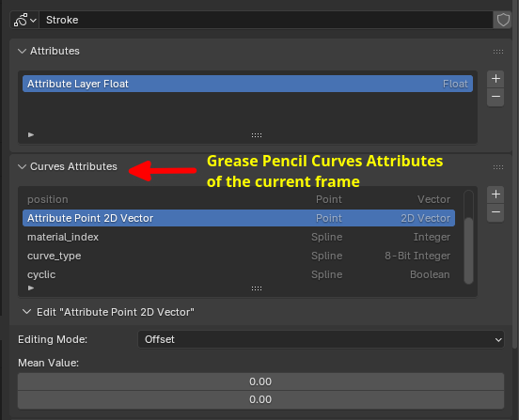The image size is (519, 420).
Task: Expand the Curves Attributes list filter triangle
Action: tap(31, 288)
